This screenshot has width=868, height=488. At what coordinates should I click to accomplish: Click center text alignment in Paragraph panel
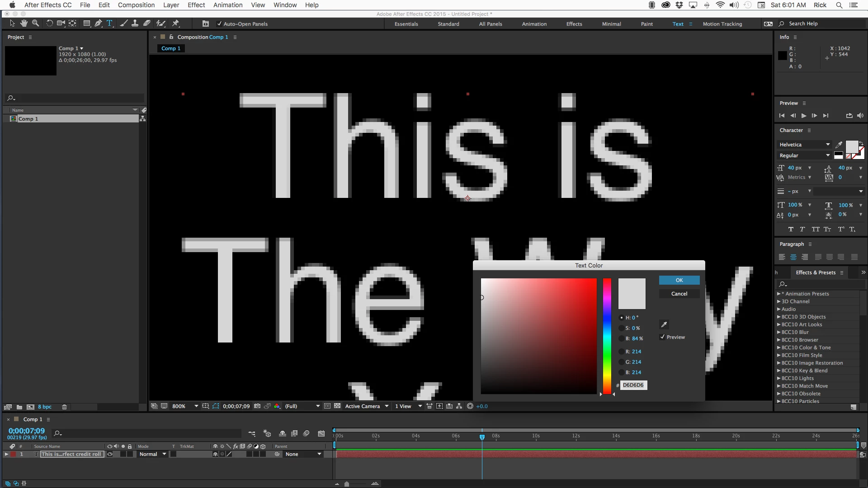click(x=793, y=257)
